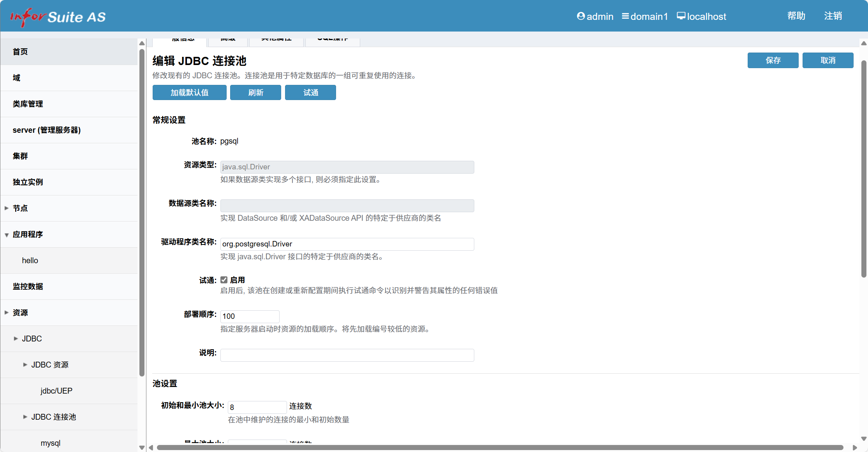
Task: Open the SQL操作 tab
Action: [x=333, y=39]
